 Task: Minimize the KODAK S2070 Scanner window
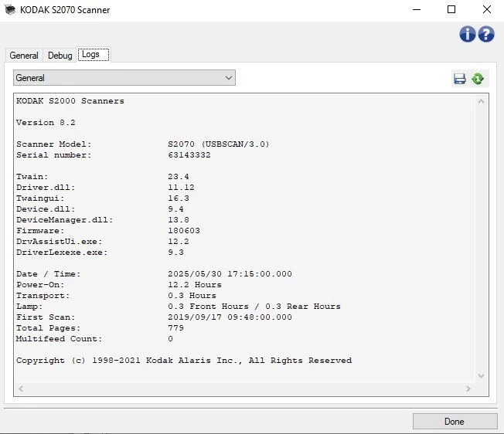click(417, 9)
